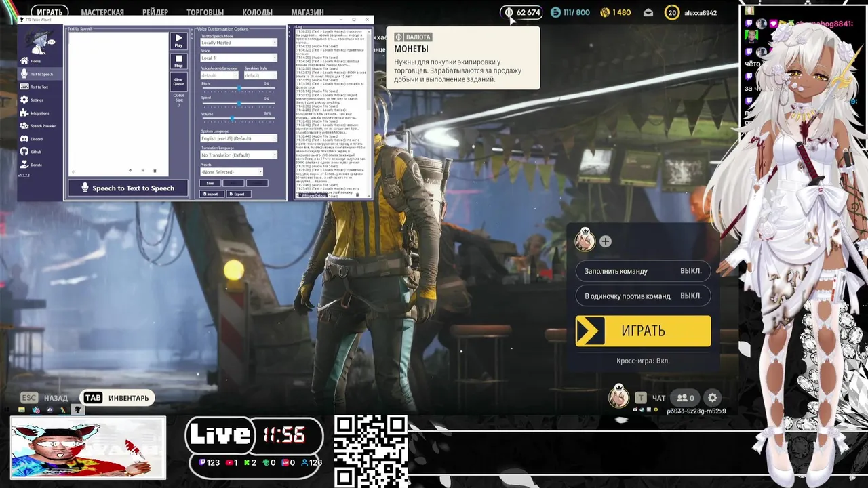Click Play button in TTS Voice Wizard

coord(178,41)
